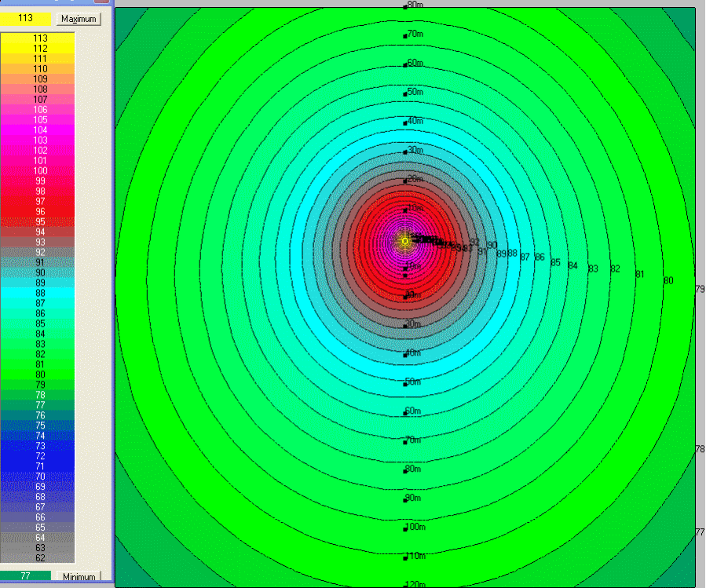
Task: Click the 84 contour level label
Action: tap(572, 266)
